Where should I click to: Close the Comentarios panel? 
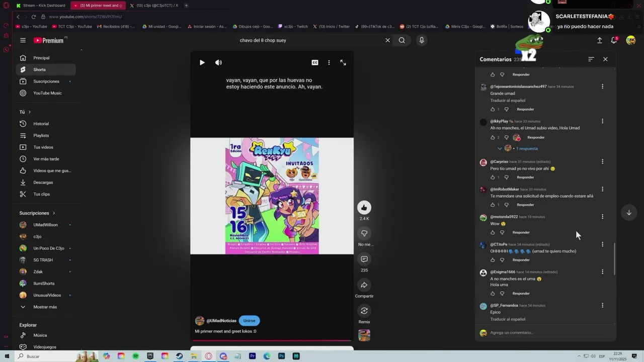(605, 59)
